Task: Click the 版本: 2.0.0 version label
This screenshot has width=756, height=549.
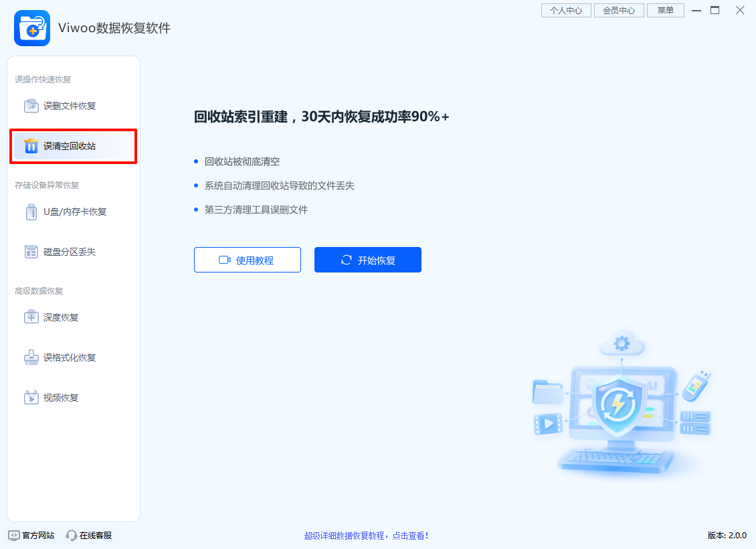Action: (727, 535)
